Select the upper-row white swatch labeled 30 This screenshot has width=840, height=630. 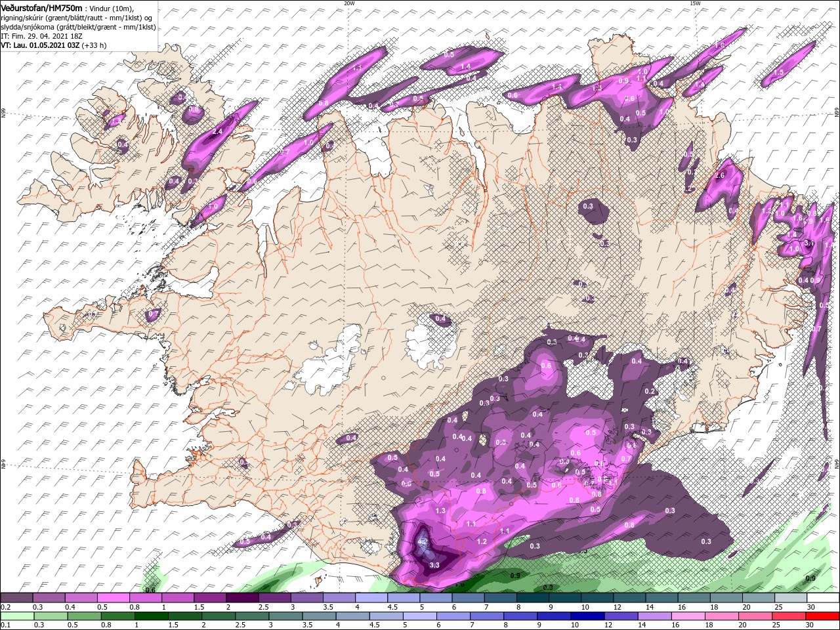click(x=822, y=598)
